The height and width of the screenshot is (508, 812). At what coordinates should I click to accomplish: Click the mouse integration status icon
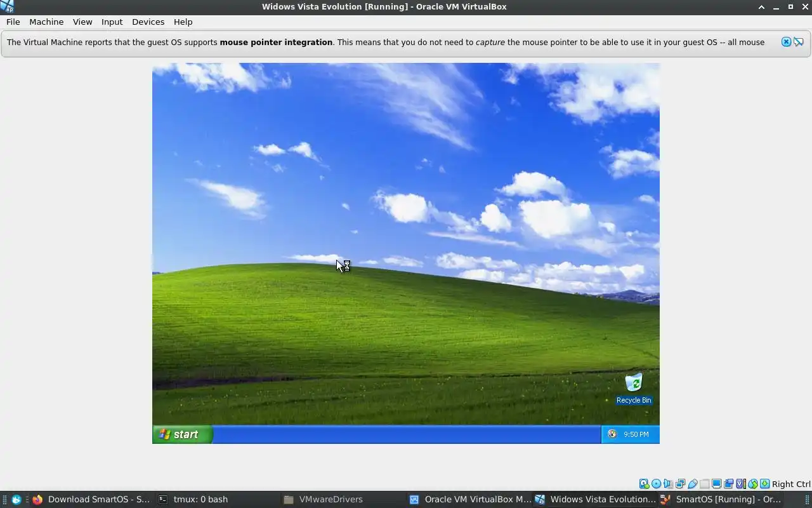(x=752, y=484)
